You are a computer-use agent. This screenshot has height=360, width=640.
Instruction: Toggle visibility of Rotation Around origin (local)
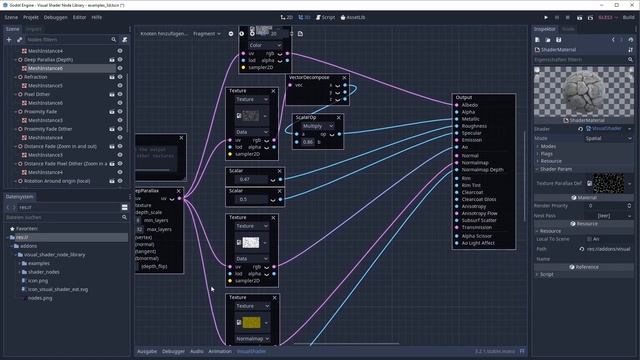[x=120, y=181]
